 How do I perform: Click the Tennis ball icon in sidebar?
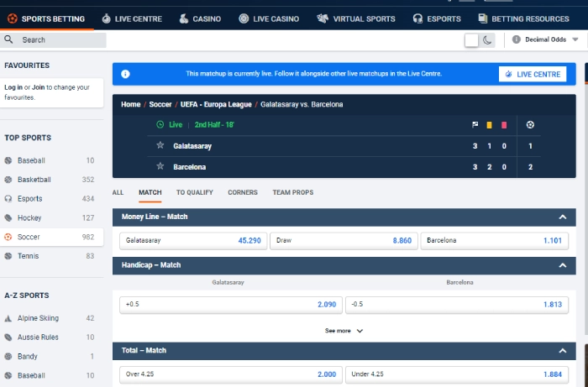point(8,256)
